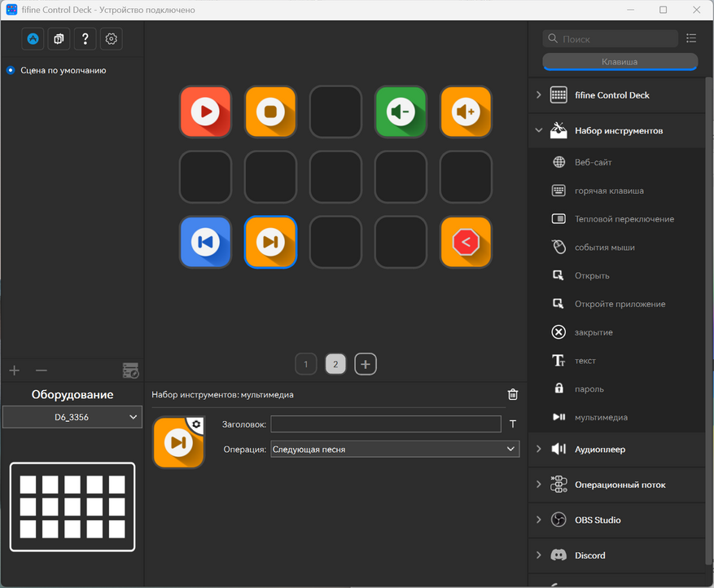Toggle the list view icon beside search
This screenshot has height=588, width=714.
click(691, 38)
